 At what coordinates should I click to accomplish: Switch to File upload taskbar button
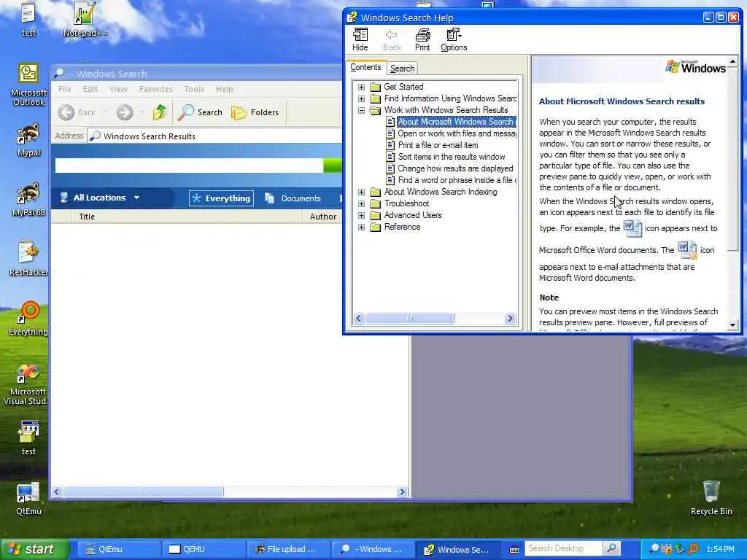click(x=287, y=549)
